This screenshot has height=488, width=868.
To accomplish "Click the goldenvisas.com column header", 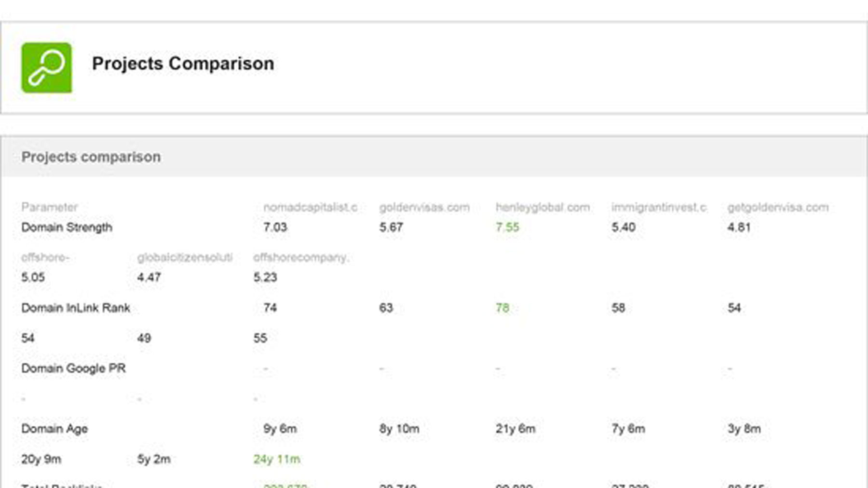I will (x=424, y=208).
